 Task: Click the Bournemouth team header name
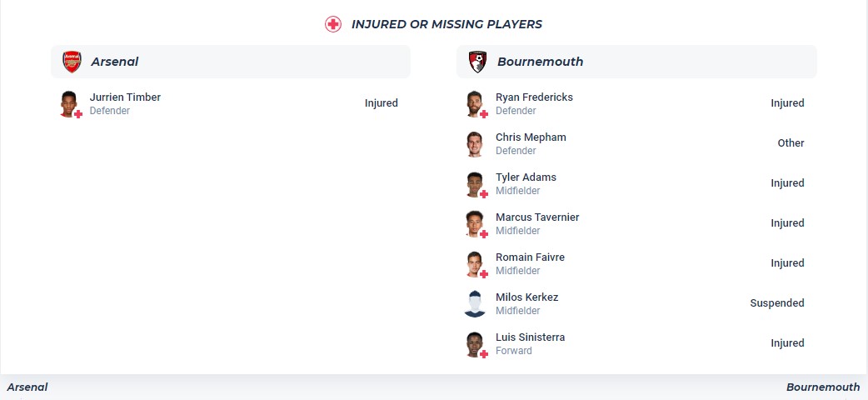pyautogui.click(x=540, y=62)
